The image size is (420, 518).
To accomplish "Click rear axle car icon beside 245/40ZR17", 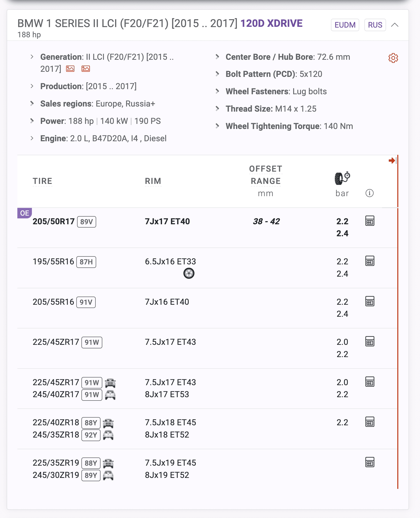I will tap(110, 395).
